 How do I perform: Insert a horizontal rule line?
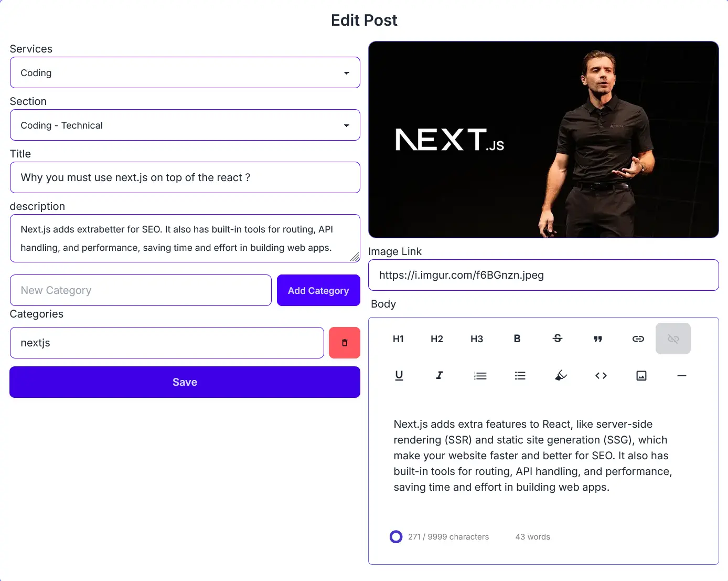click(682, 375)
